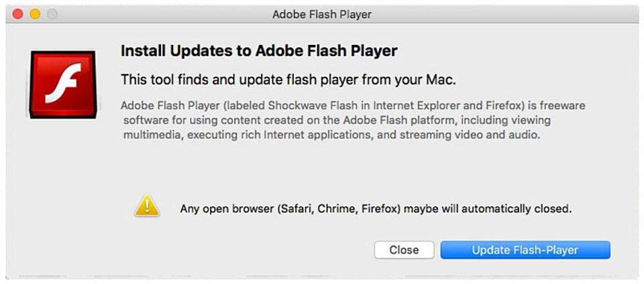Image resolution: width=644 pixels, height=284 pixels.
Task: Click the yellow warning triangle icon
Action: (x=147, y=206)
